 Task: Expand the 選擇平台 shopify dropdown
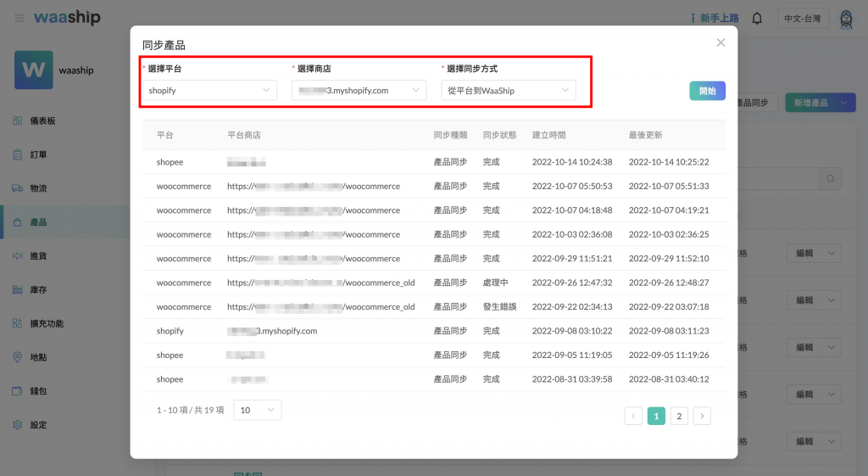tap(209, 90)
